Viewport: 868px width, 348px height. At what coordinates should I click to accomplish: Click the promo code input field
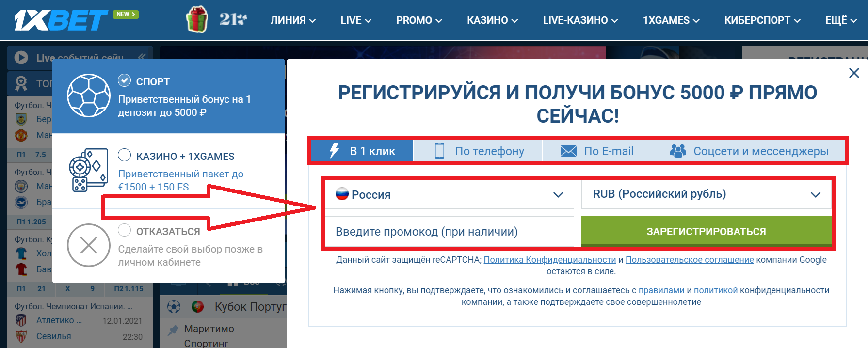point(450,232)
